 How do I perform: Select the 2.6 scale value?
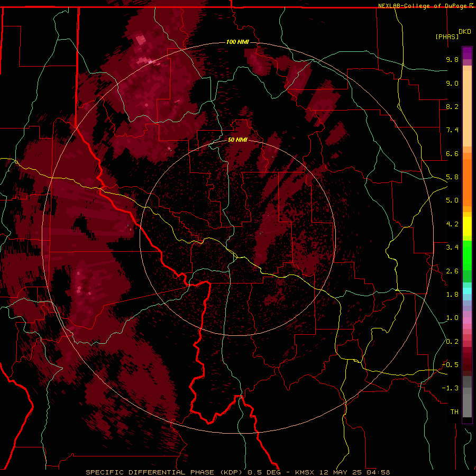pos(452,271)
